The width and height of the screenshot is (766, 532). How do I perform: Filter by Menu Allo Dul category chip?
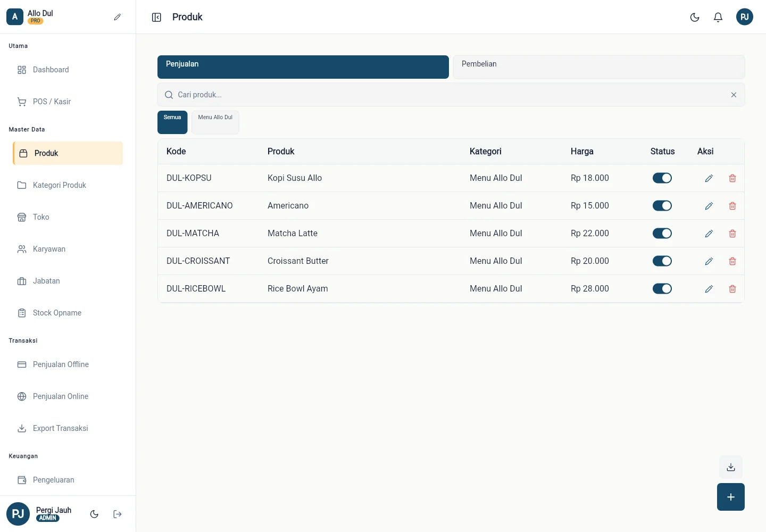point(215,122)
